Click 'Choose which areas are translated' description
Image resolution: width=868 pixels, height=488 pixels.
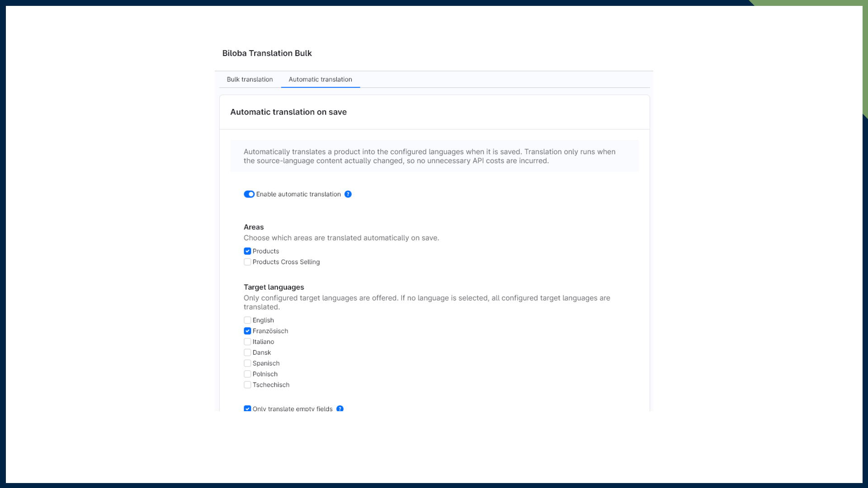coord(341,238)
